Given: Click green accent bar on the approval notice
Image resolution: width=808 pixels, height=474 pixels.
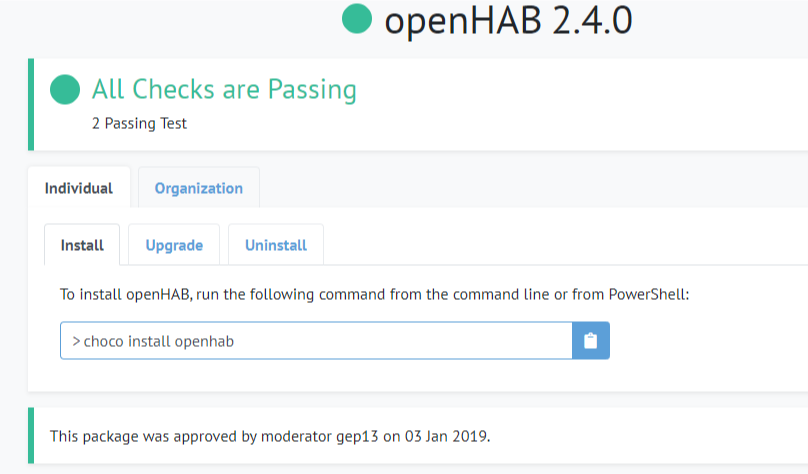Looking at the screenshot, I should tap(30, 435).
